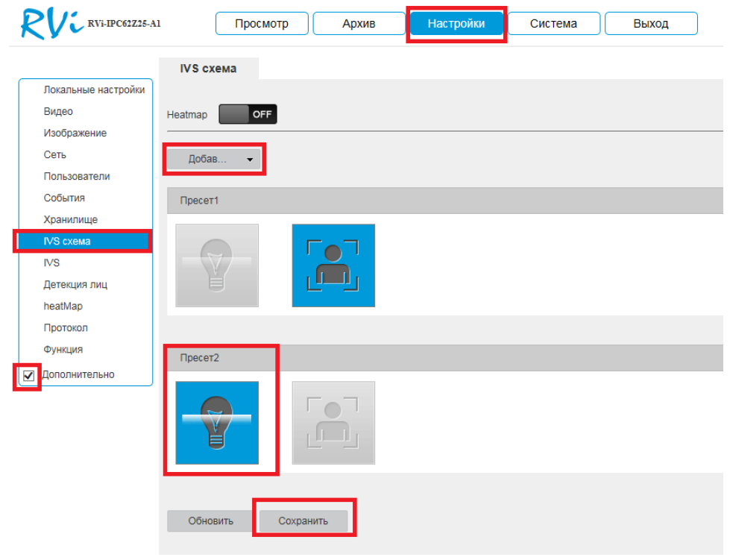Click the Выход button
Viewport: 730px width, 560px height.
(x=650, y=24)
